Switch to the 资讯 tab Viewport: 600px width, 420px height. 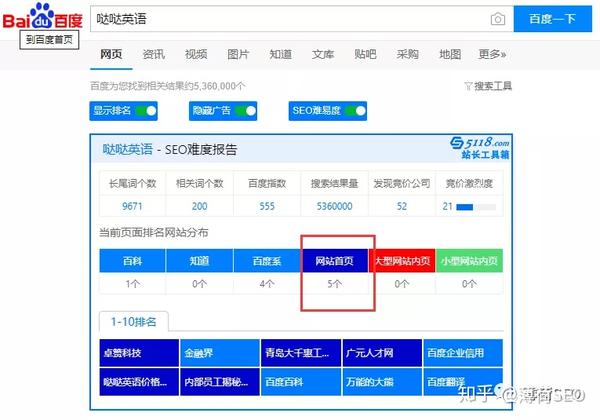pyautogui.click(x=153, y=54)
